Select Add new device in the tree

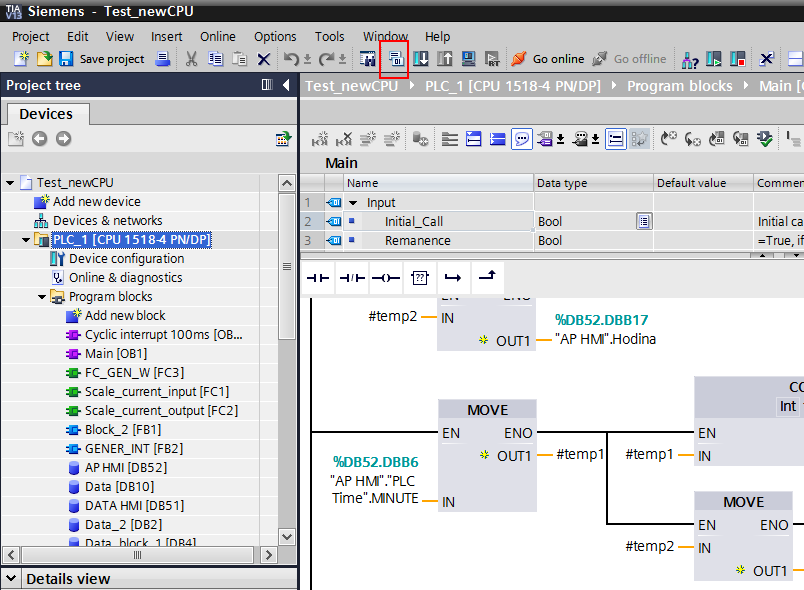97,201
